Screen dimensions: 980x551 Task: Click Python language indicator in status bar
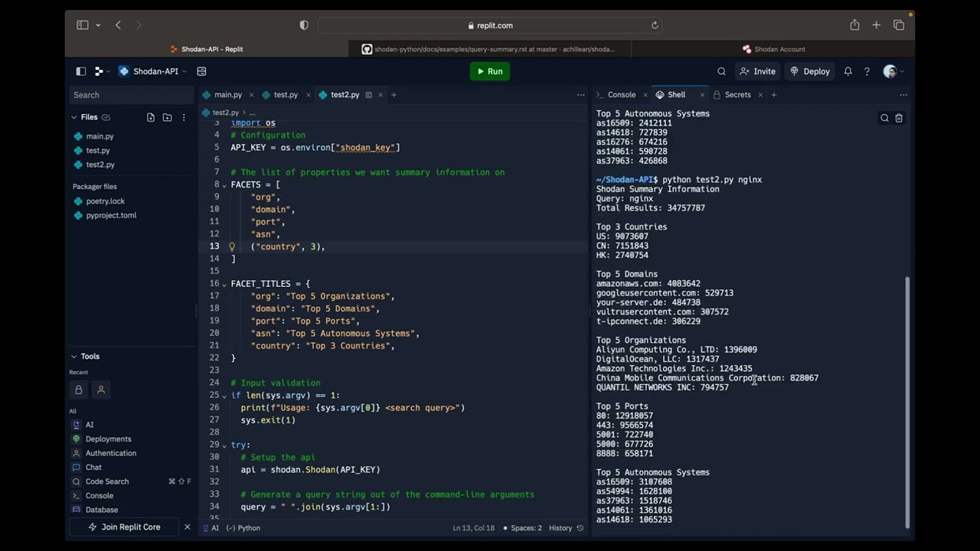(x=243, y=528)
